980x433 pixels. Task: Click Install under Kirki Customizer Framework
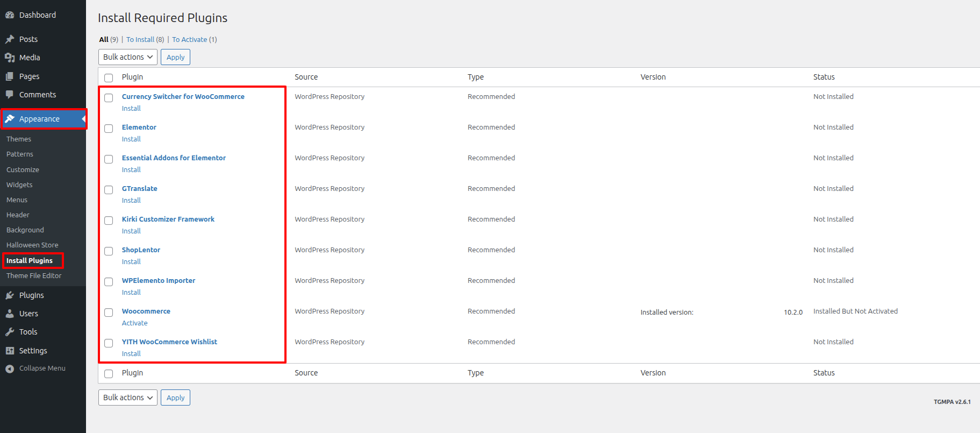tap(131, 231)
